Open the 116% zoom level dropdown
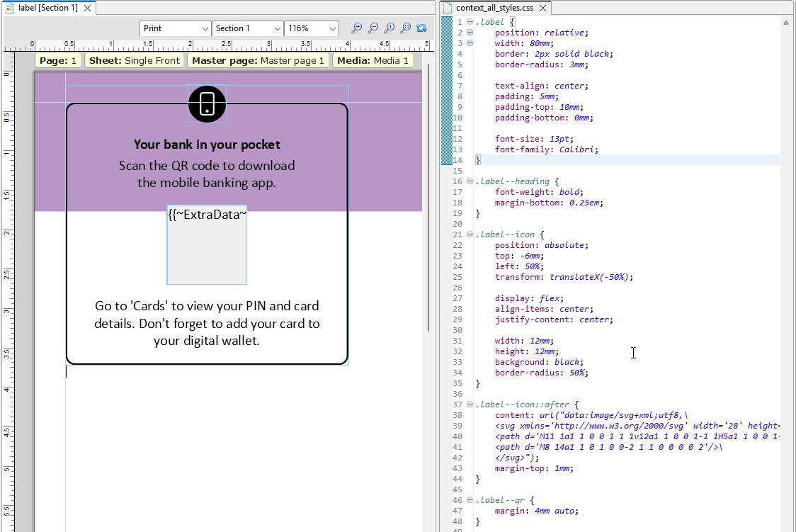Image resolution: width=796 pixels, height=532 pixels. pyautogui.click(x=312, y=28)
